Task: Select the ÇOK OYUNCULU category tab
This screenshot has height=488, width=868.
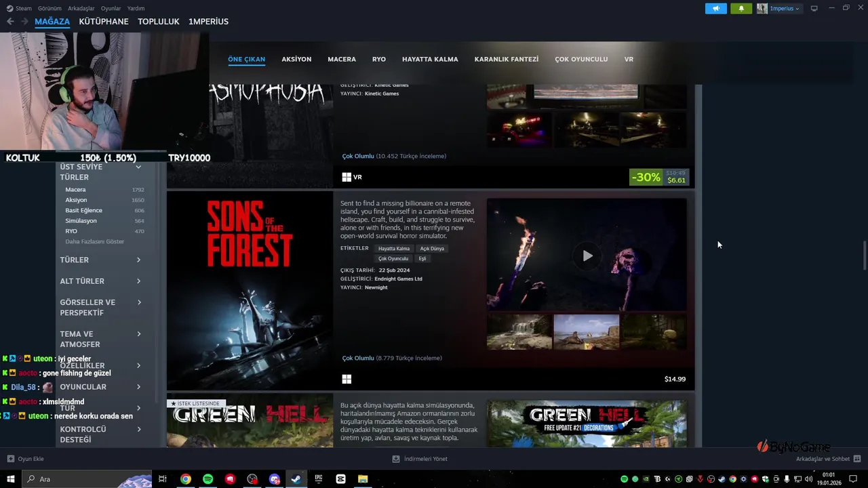Action: (581, 59)
